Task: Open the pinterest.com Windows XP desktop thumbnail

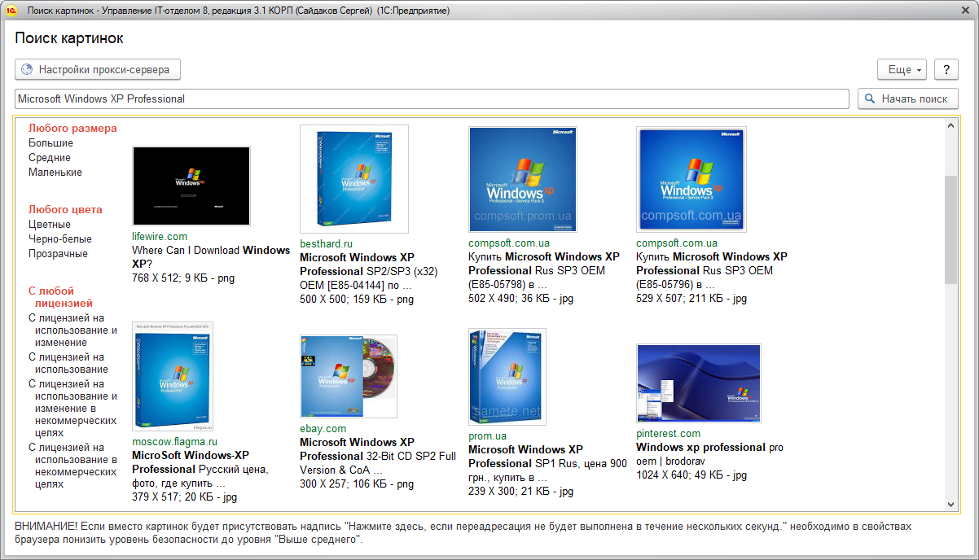Action: pyautogui.click(x=699, y=383)
